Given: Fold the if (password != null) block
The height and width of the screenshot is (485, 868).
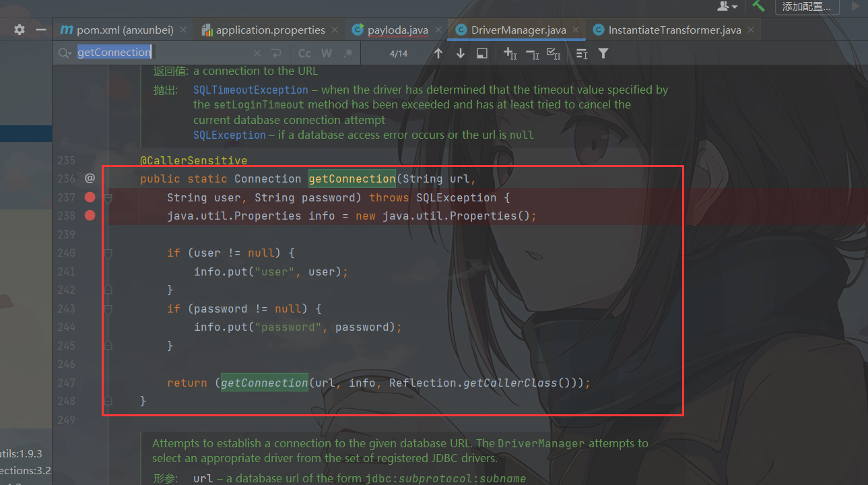Looking at the screenshot, I should tap(108, 309).
